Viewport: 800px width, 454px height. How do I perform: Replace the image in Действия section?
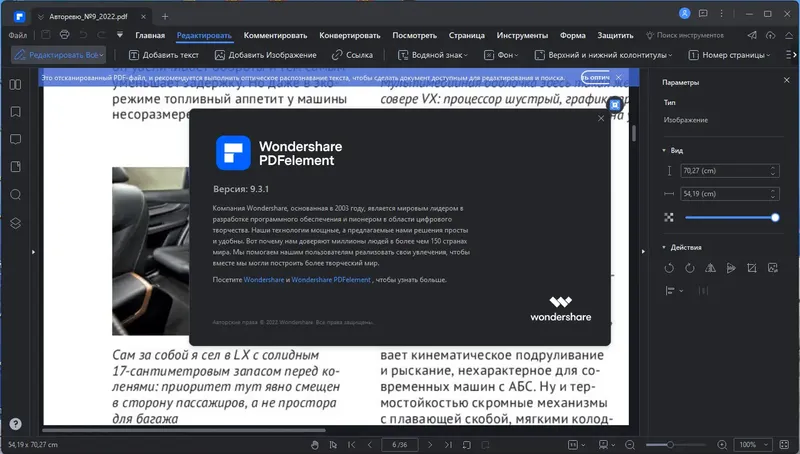click(772, 268)
